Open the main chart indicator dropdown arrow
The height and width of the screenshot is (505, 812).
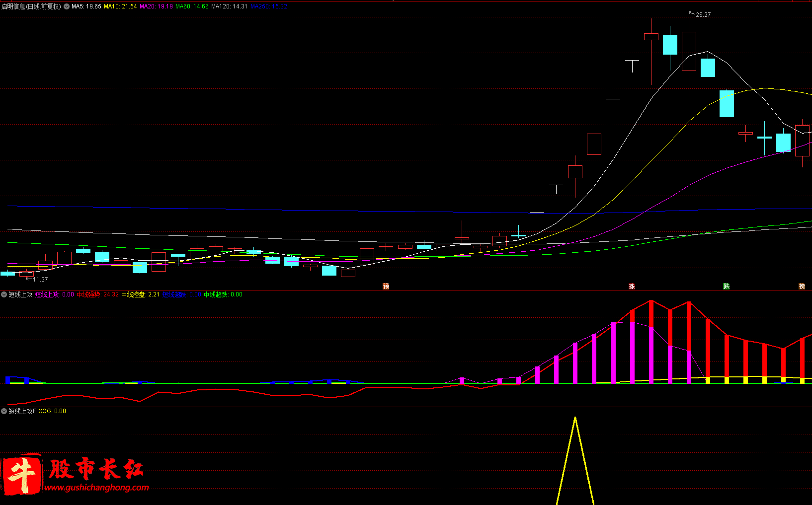pyautogui.click(x=67, y=6)
